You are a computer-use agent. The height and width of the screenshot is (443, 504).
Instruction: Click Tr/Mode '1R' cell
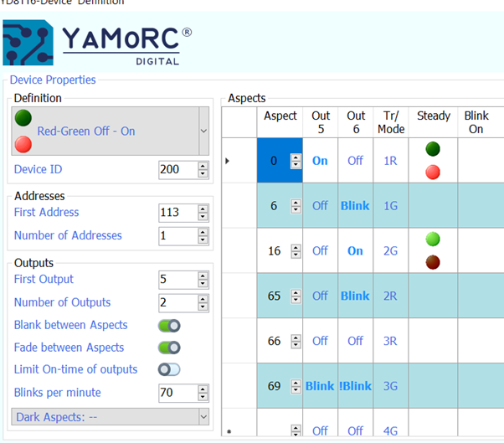tap(391, 161)
